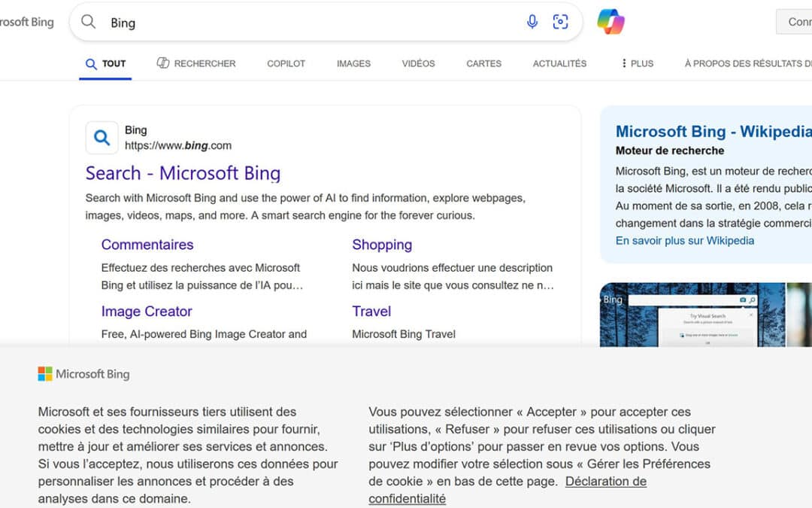Viewport: 812px width, 508px height.
Task: Open the Bing visual search thumbnail image
Action: (x=692, y=315)
